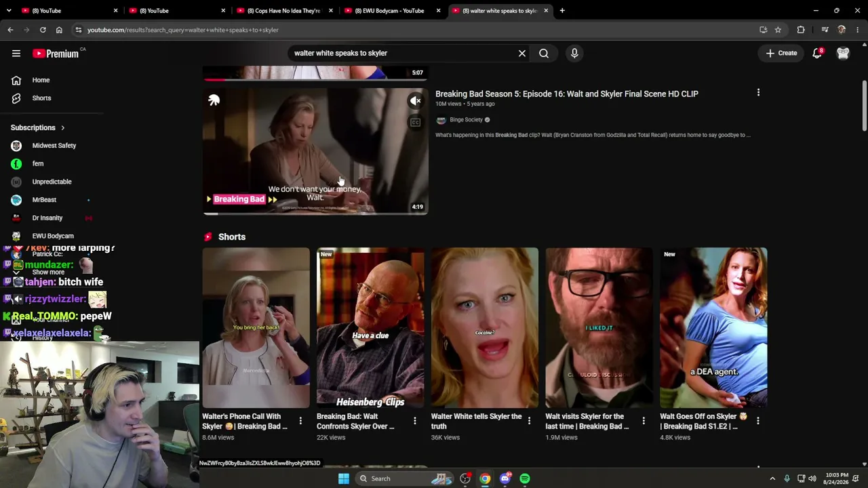The height and width of the screenshot is (488, 868).
Task: Open Spotify from taskbar
Action: pyautogui.click(x=525, y=479)
